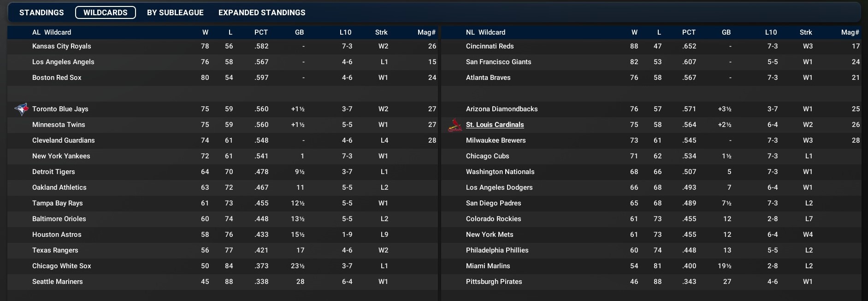
Task: Click the AL Wildcard Strk column header
Action: click(x=381, y=32)
